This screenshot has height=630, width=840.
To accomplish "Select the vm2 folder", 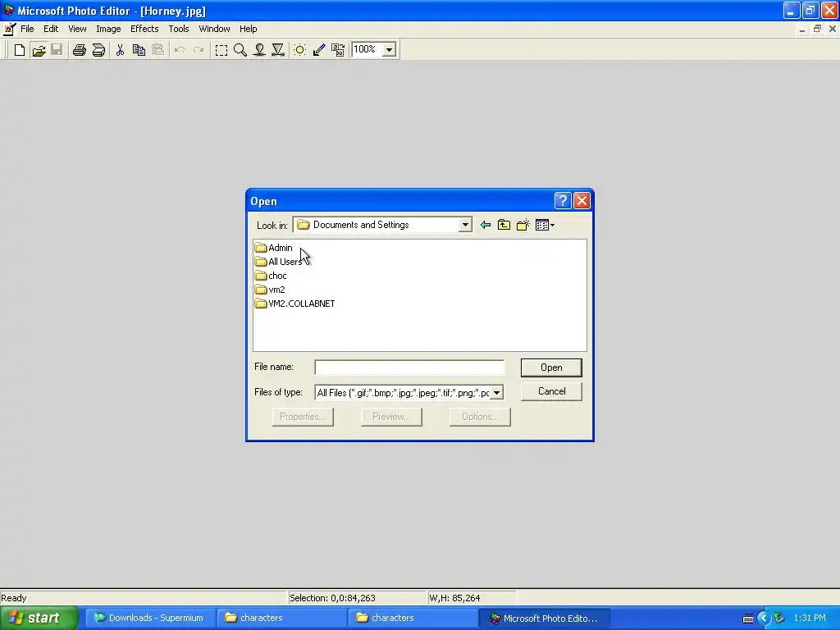I will [x=270, y=290].
